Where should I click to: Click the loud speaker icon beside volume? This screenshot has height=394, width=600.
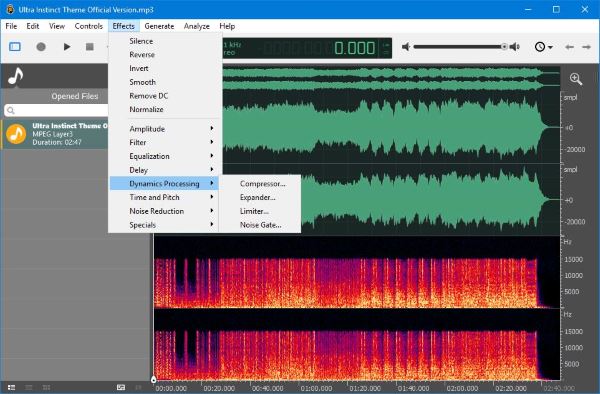tap(515, 47)
